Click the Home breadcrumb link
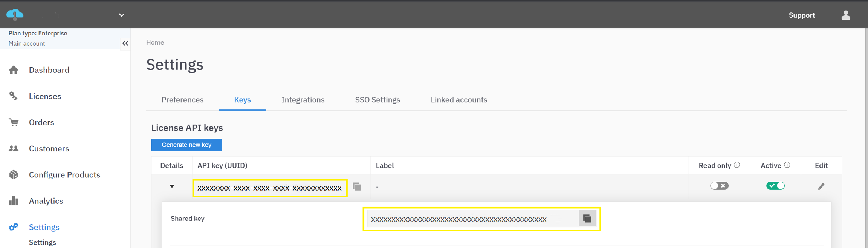The width and height of the screenshot is (868, 248). click(155, 42)
